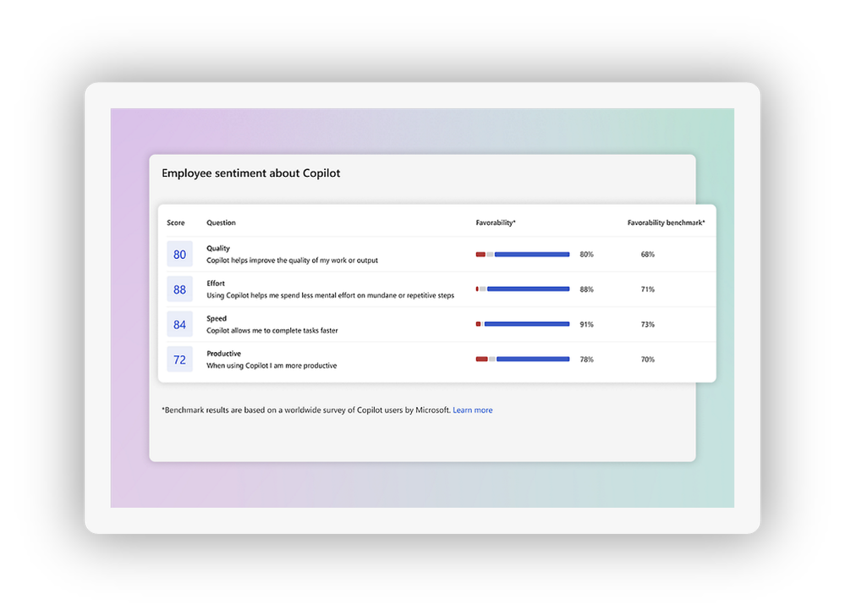845x616 pixels.
Task: Click the Quality score tile showing 80
Action: point(179,255)
